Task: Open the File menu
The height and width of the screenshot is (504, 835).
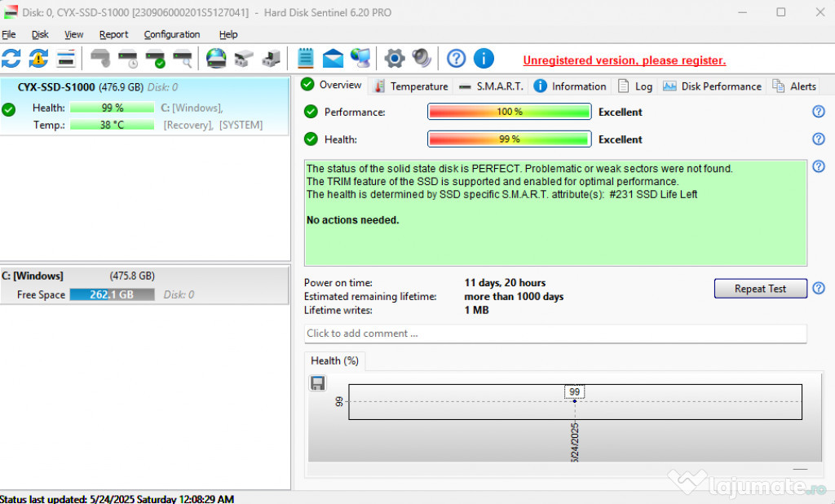Action: coord(9,34)
